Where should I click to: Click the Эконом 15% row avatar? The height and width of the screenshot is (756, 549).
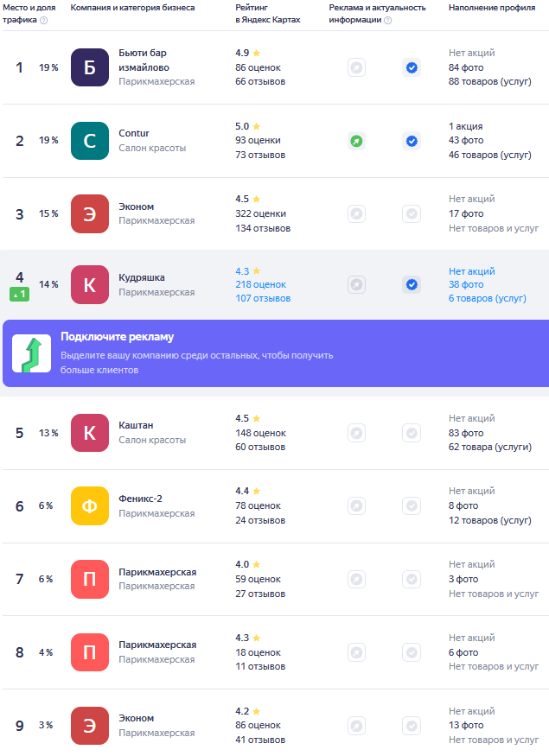(x=90, y=213)
